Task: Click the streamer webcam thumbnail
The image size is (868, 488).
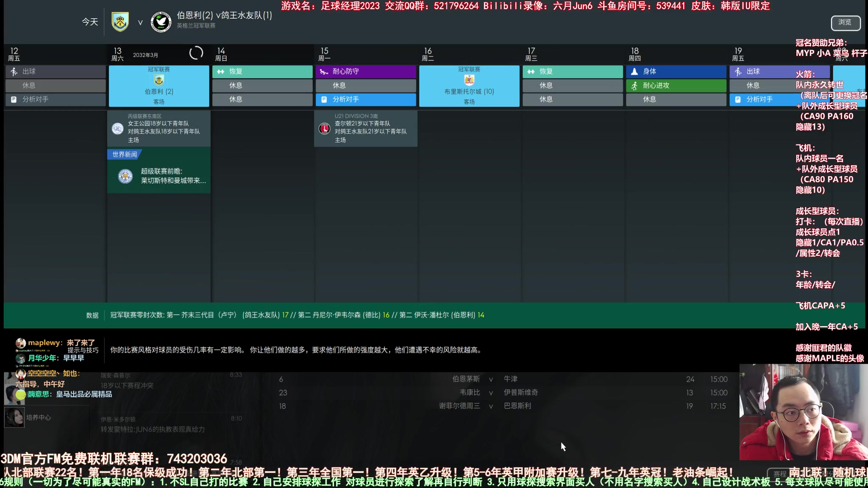Action: 803,412
